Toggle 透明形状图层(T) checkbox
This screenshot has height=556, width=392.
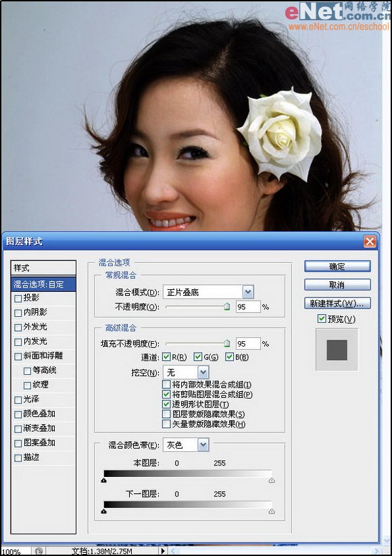(166, 404)
